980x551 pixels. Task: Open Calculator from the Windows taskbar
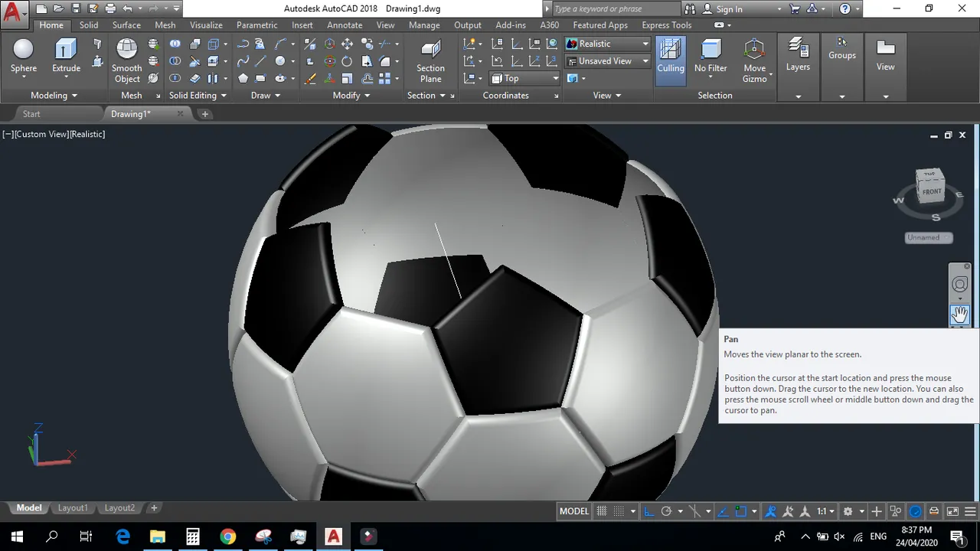(x=193, y=536)
